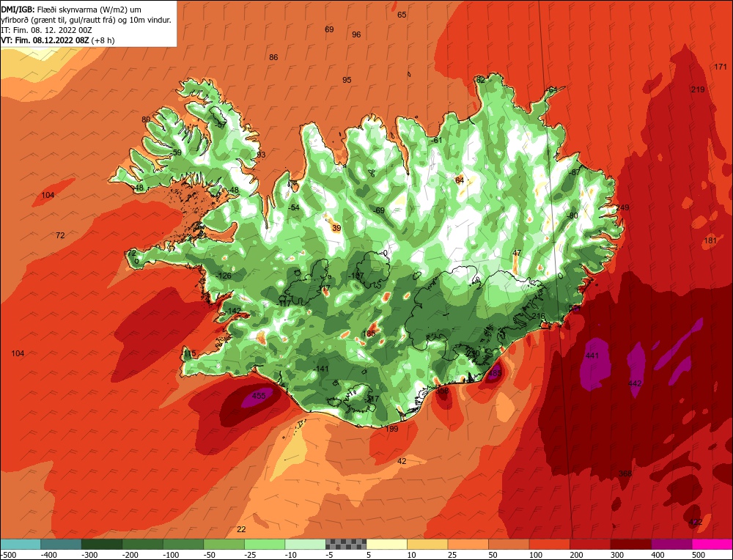Click the -87 flux value in the East Fjords

[574, 172]
